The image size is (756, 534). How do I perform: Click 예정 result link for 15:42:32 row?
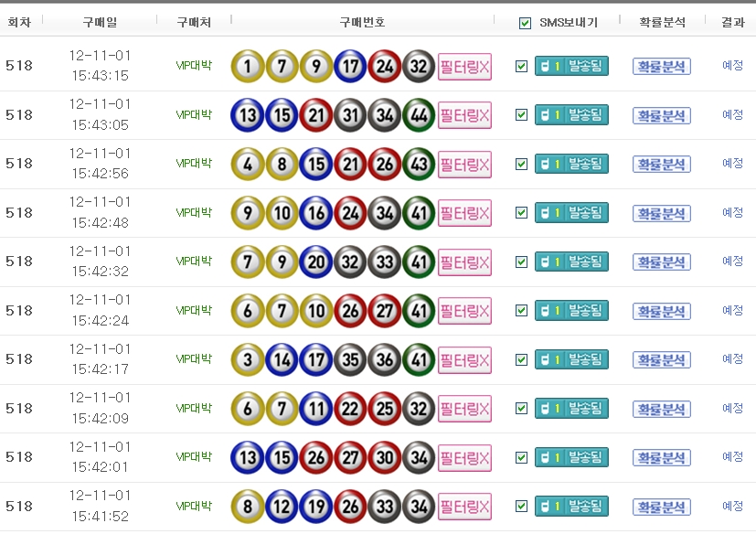coord(732,262)
